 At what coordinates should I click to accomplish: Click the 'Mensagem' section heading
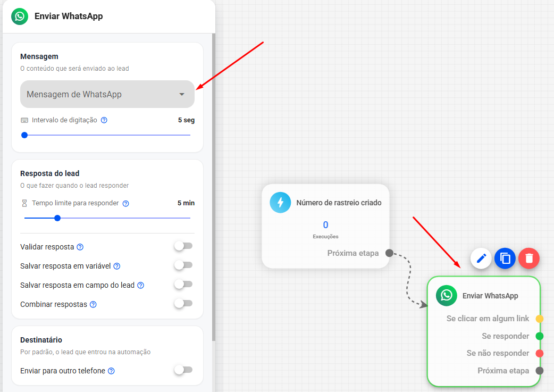click(39, 56)
